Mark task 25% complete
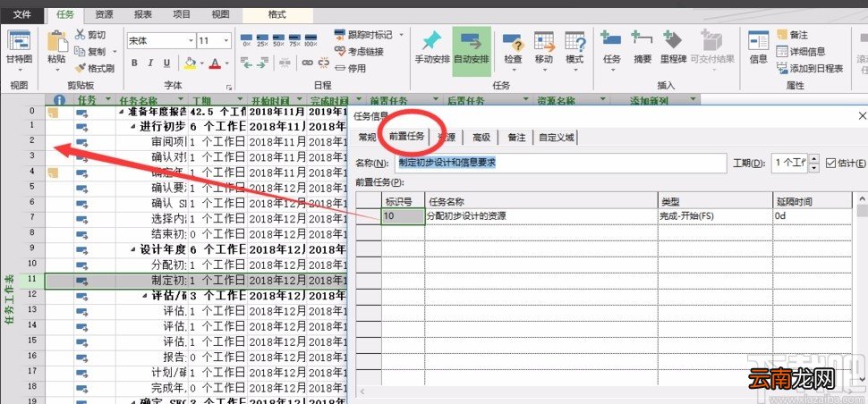This screenshot has width=868, height=404. [x=262, y=40]
